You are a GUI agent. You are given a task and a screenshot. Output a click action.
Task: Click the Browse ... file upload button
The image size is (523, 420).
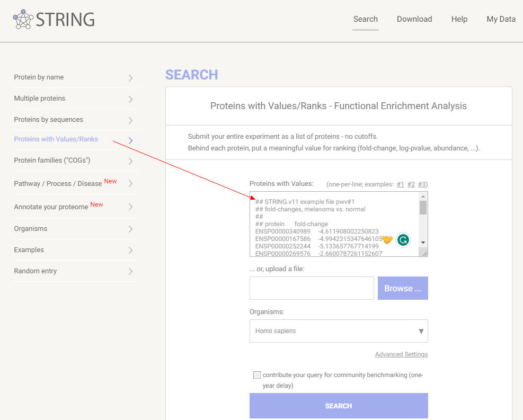(403, 288)
